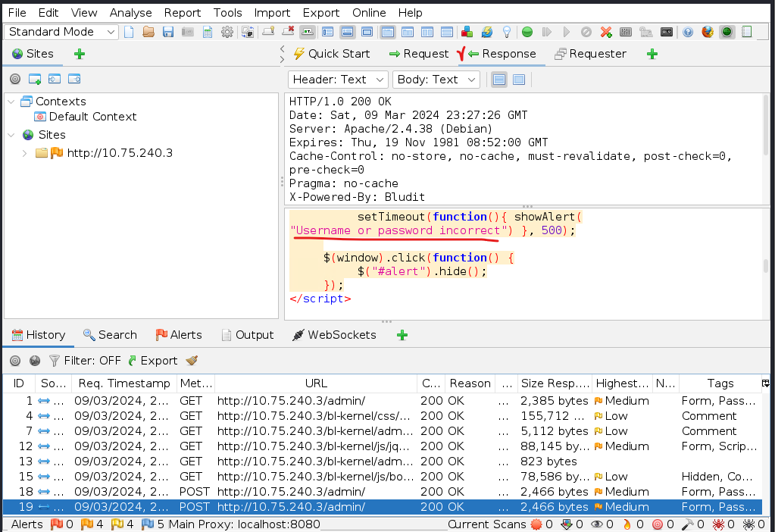Toggle the show tab names toolbar button

[307, 32]
